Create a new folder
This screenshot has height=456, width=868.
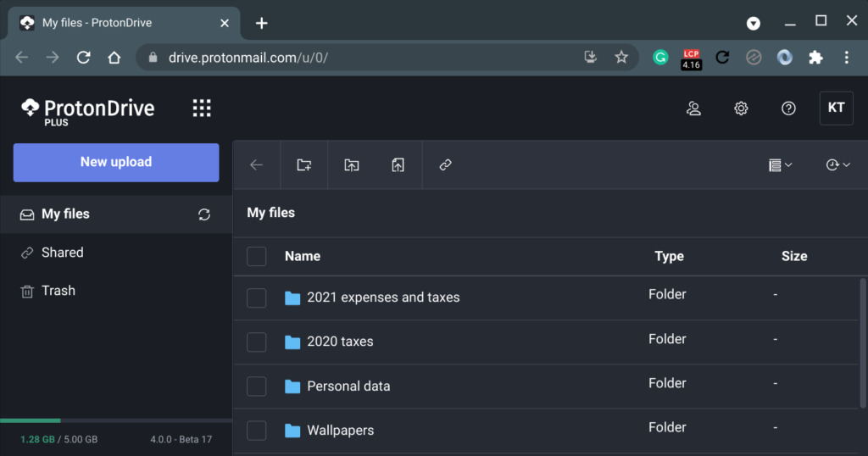pyautogui.click(x=304, y=165)
